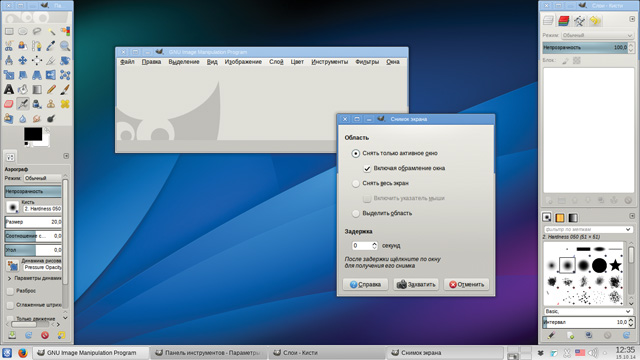Select the Flip tool
This screenshot has width=640, height=360.
pos(51,75)
